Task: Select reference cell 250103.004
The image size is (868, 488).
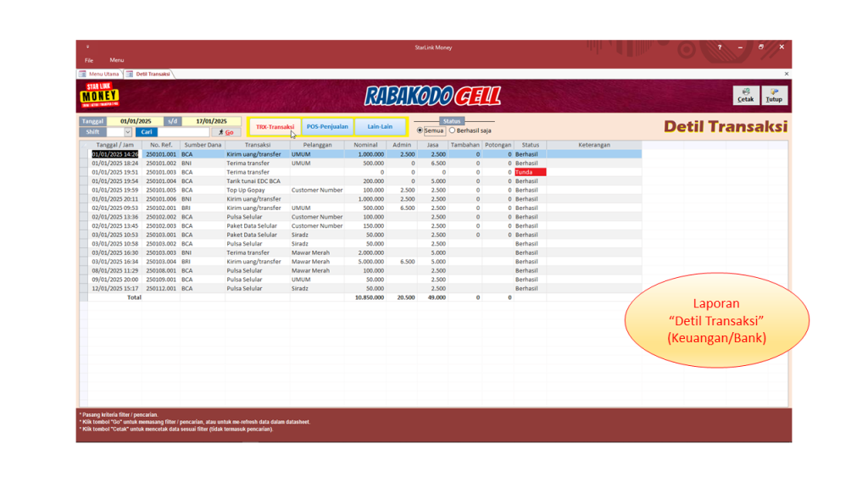Action: pyautogui.click(x=161, y=262)
